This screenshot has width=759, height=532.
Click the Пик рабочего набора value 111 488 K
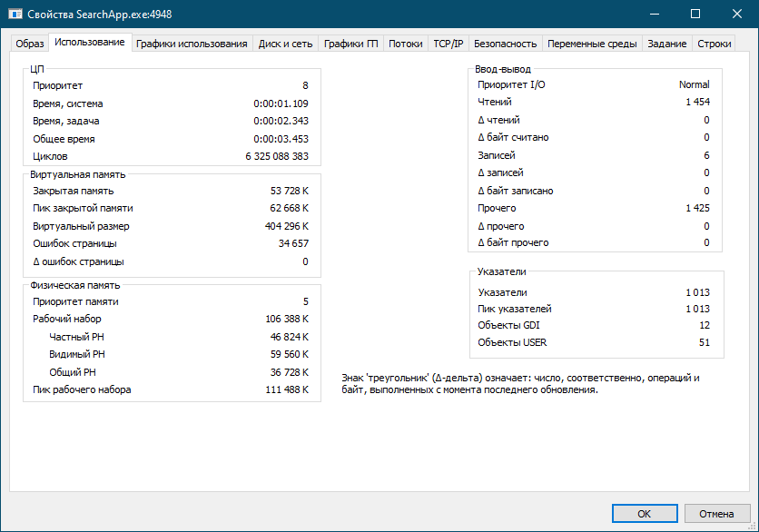pyautogui.click(x=287, y=389)
